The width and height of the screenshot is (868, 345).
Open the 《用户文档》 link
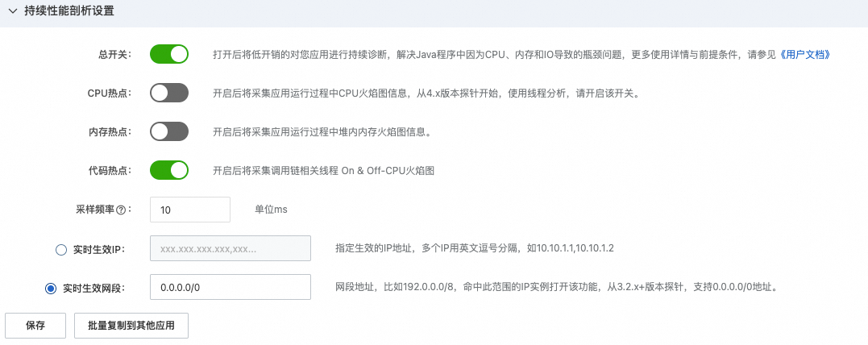coord(805,55)
